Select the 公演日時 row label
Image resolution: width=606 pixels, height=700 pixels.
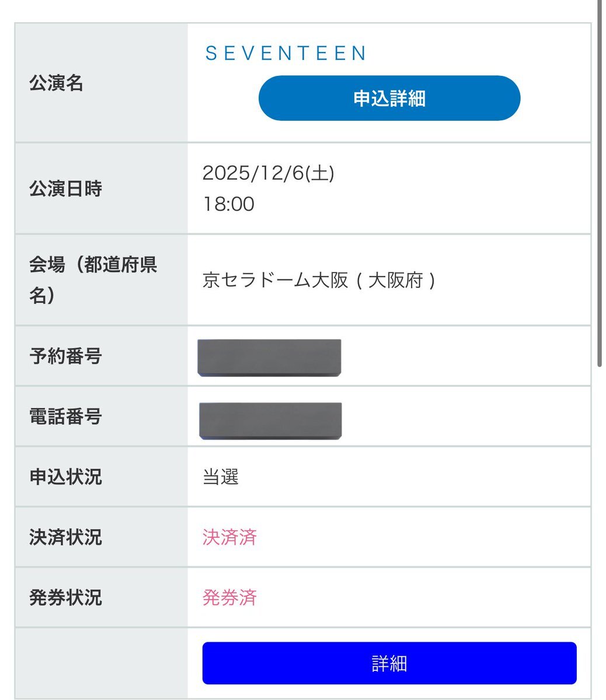coord(65,188)
